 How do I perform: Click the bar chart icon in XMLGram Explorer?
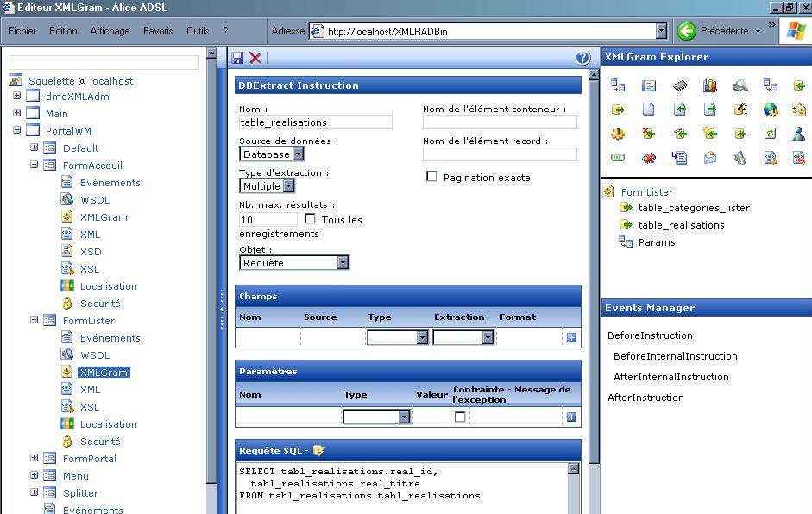coord(709,85)
